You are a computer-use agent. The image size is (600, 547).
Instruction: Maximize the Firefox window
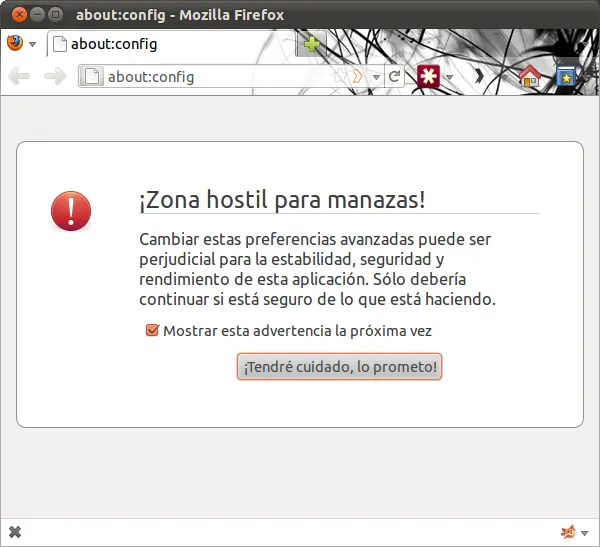(x=55, y=15)
